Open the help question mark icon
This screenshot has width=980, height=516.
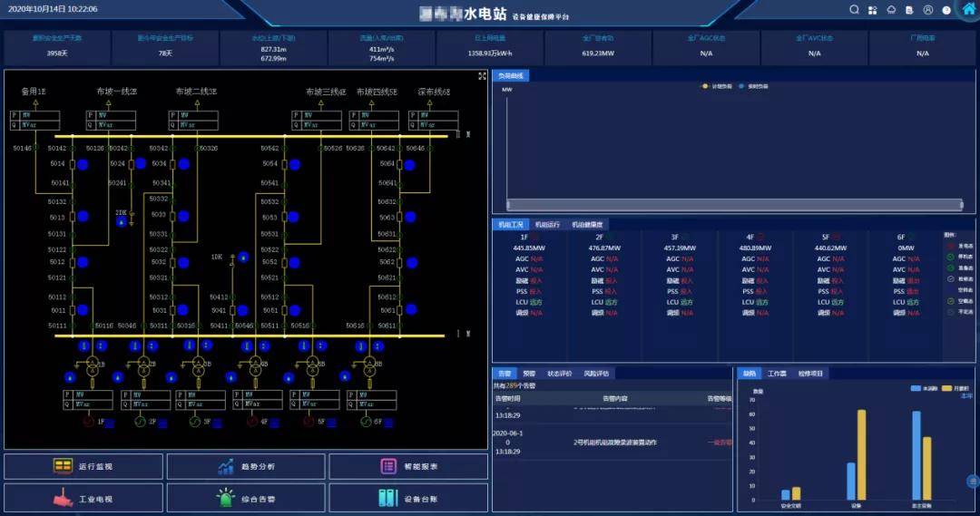946,10
